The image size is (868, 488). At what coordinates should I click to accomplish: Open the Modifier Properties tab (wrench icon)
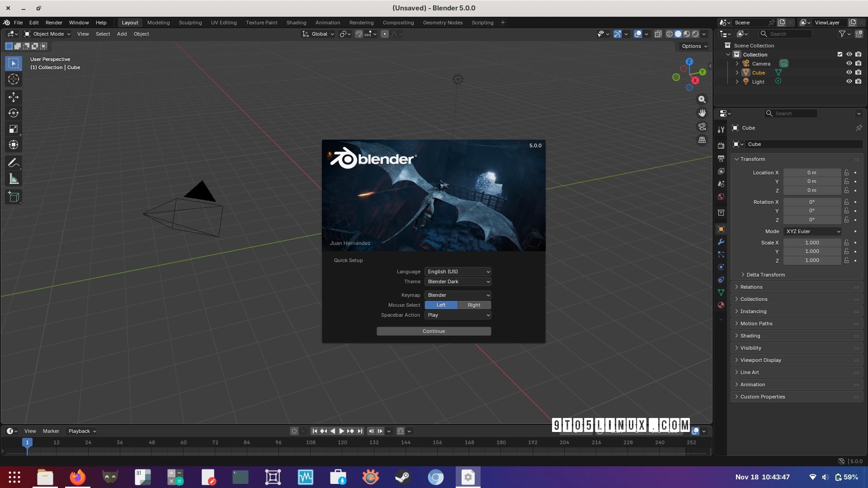[x=721, y=242]
